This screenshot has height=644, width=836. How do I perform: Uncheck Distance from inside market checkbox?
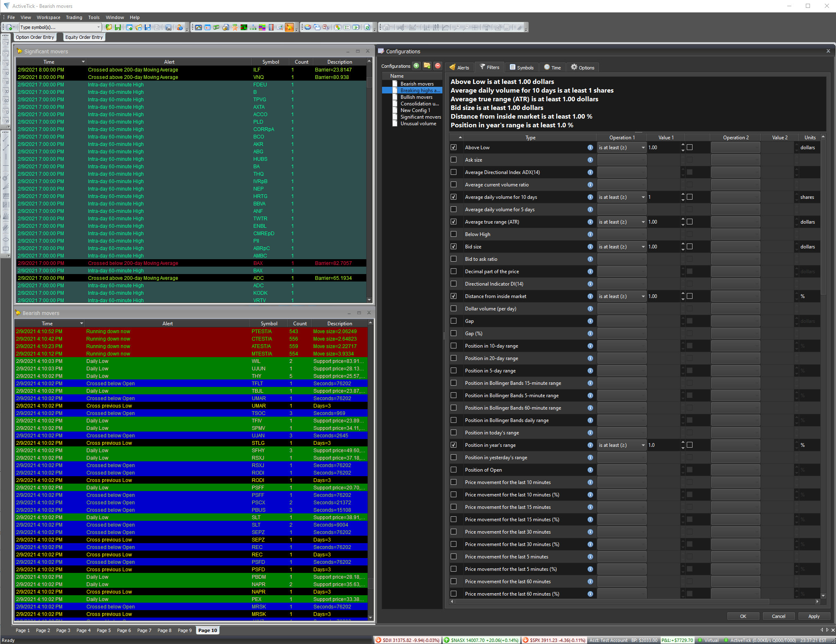(454, 296)
